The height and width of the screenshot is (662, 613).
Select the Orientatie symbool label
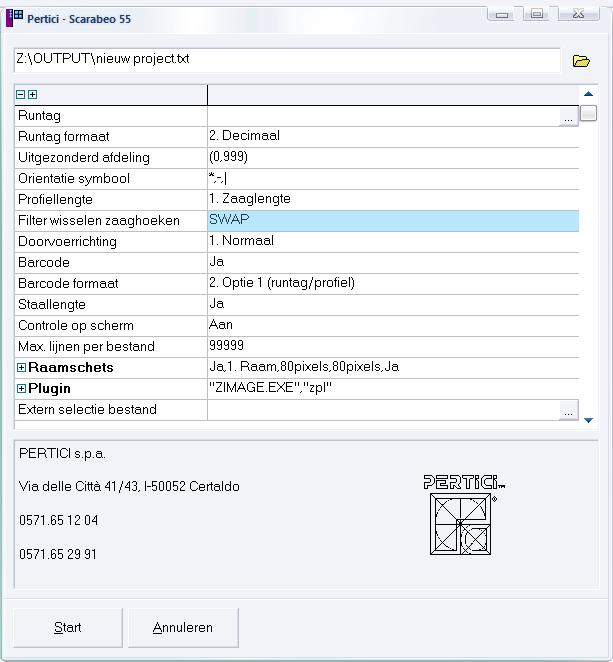tap(74, 179)
